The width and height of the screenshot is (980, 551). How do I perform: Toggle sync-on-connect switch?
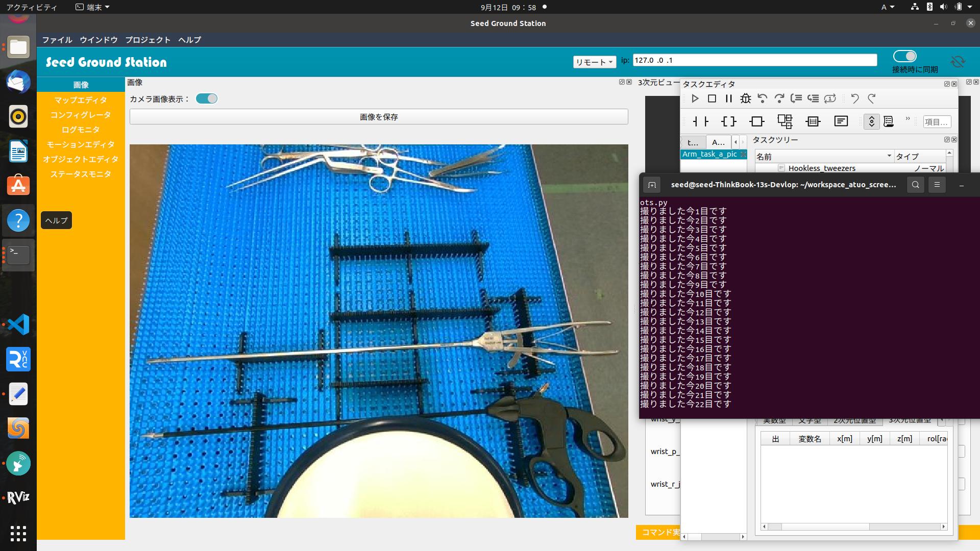click(905, 56)
